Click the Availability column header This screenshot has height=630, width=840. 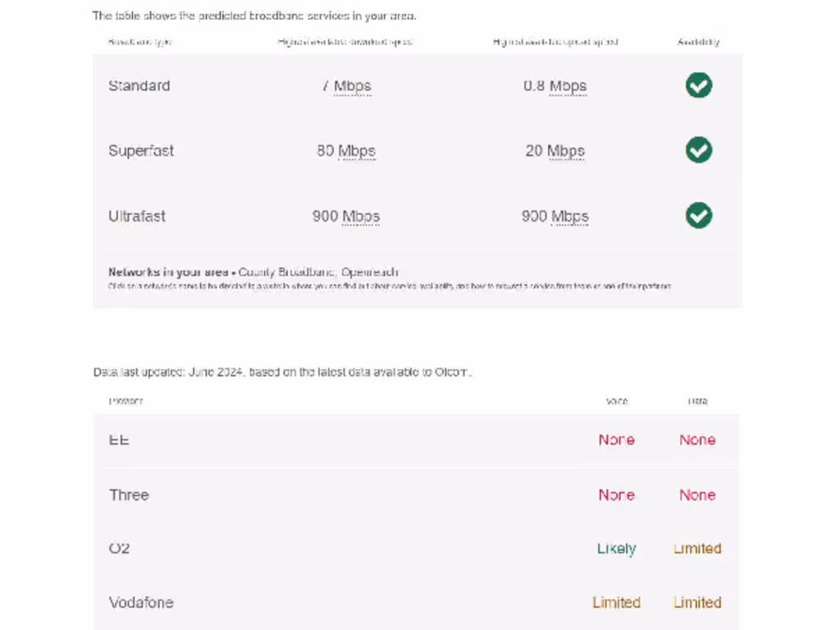pyautogui.click(x=698, y=42)
